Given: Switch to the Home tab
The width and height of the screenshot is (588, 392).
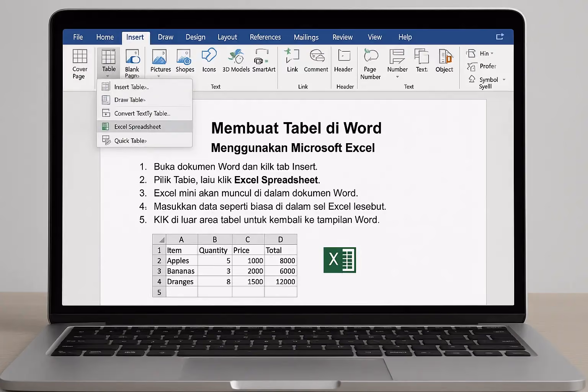Looking at the screenshot, I should [x=105, y=37].
